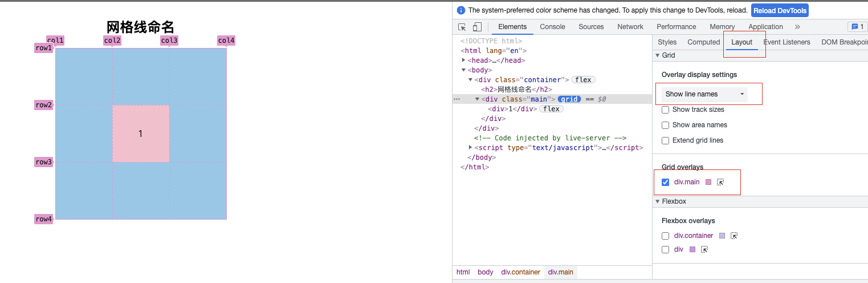Collapse the Flexbox section triangle
The height and width of the screenshot is (283, 868).
tap(657, 201)
